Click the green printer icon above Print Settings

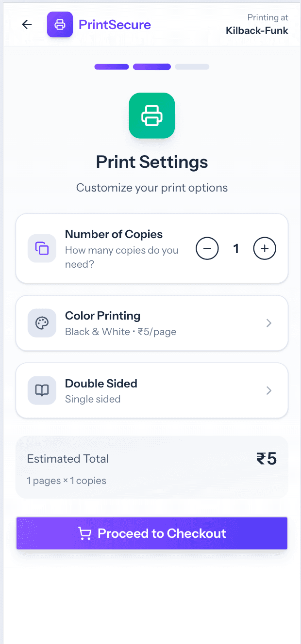152,115
